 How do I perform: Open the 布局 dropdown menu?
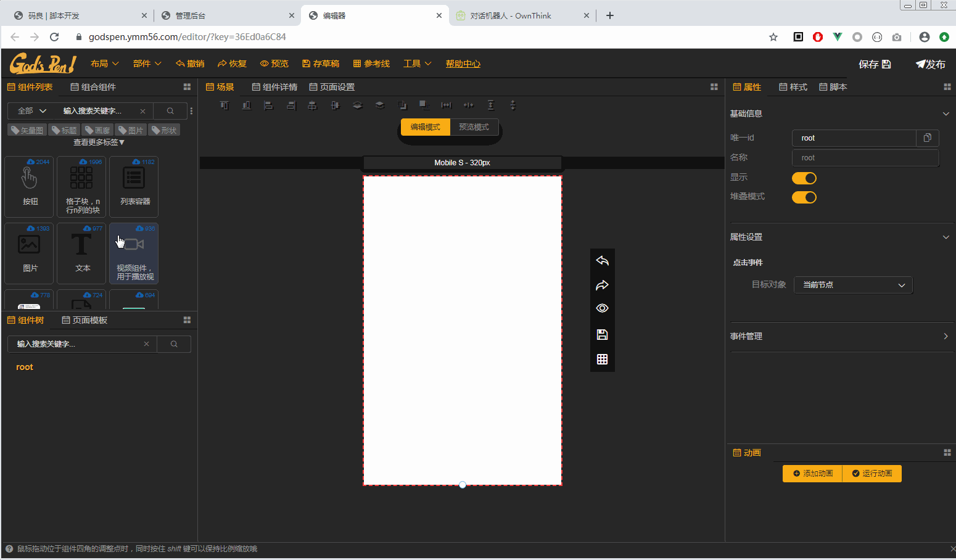click(104, 64)
